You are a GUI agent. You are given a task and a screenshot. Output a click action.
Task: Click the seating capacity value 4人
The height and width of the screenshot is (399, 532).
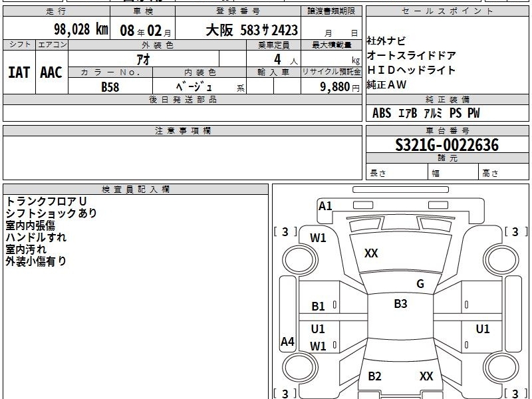point(286,60)
